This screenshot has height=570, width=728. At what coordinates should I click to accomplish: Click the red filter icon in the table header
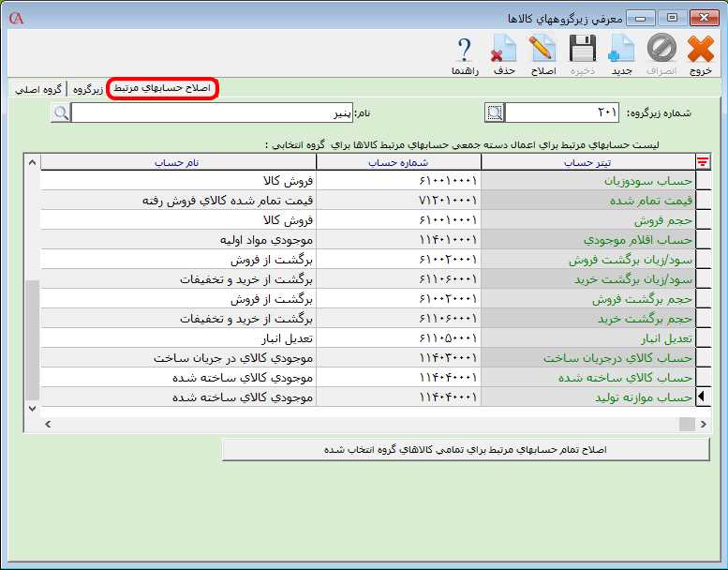pos(703,162)
